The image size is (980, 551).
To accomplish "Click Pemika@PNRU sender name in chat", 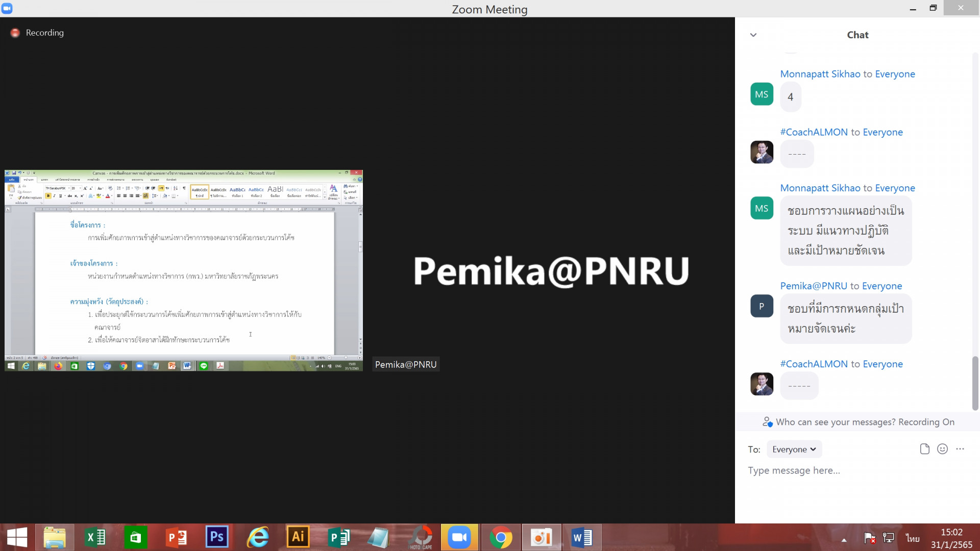I will tap(814, 286).
